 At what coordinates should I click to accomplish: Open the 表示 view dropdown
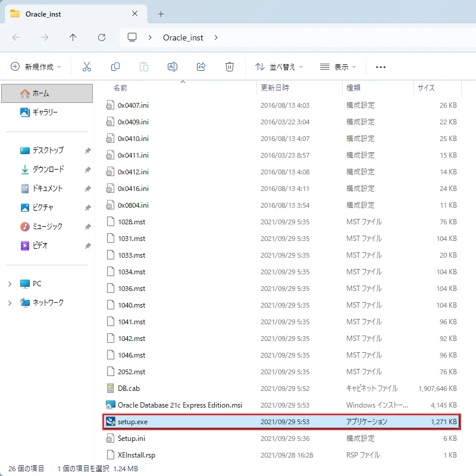click(338, 67)
